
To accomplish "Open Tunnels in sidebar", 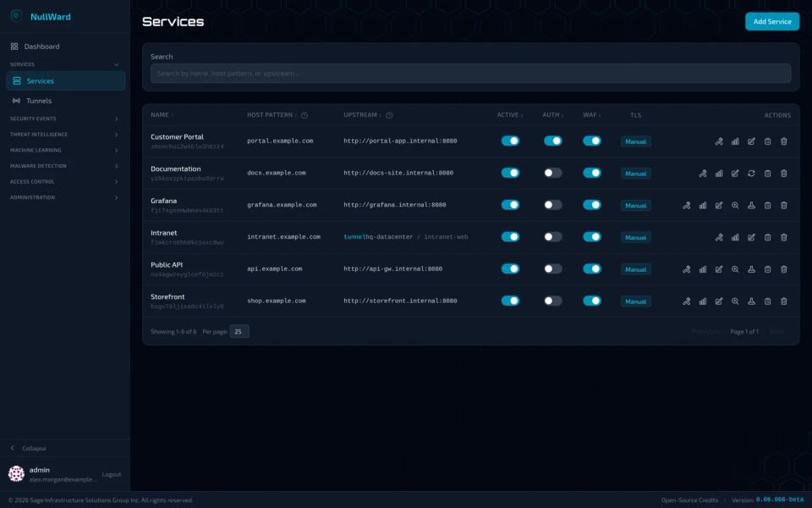I will pyautogui.click(x=65, y=101).
